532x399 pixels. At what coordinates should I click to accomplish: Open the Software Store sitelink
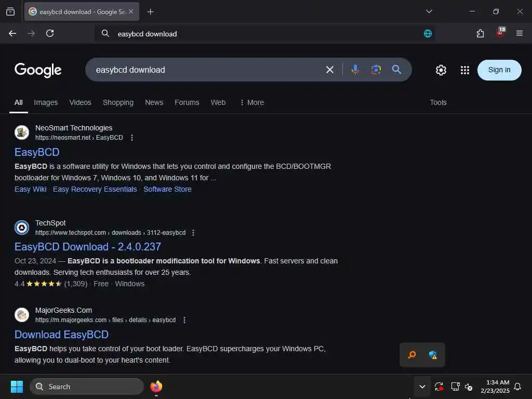coord(167,189)
